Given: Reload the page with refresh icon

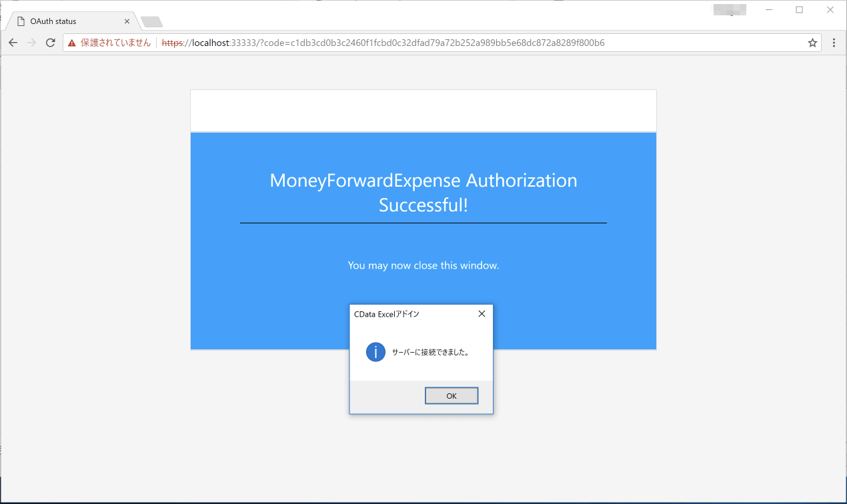Looking at the screenshot, I should pos(50,43).
